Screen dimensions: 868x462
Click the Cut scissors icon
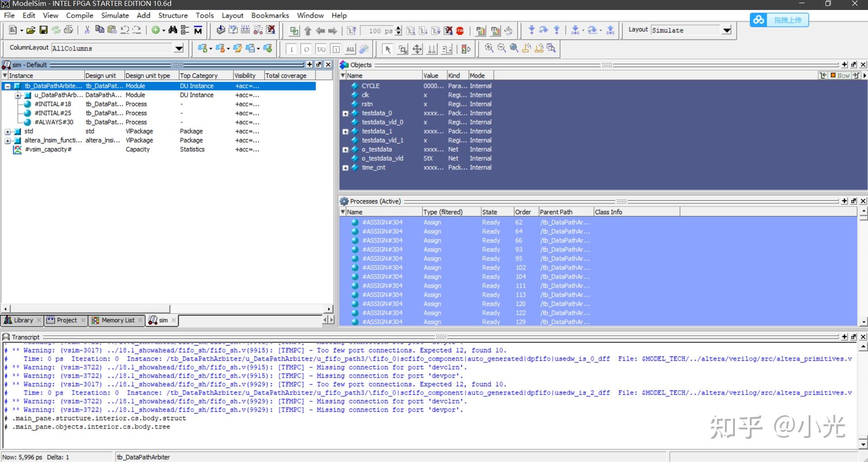pos(87,30)
